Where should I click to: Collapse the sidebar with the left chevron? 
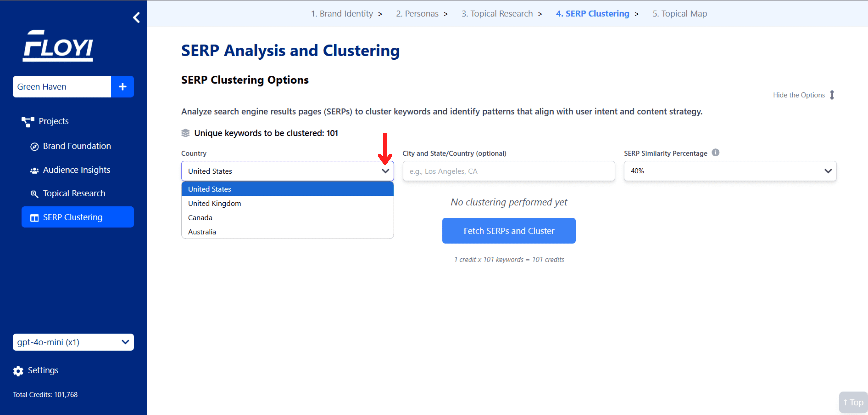(x=136, y=18)
